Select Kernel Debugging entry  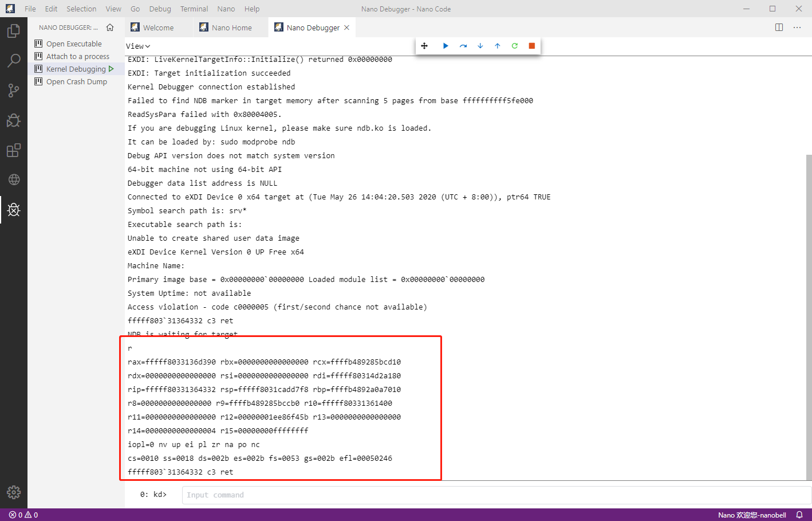point(76,69)
